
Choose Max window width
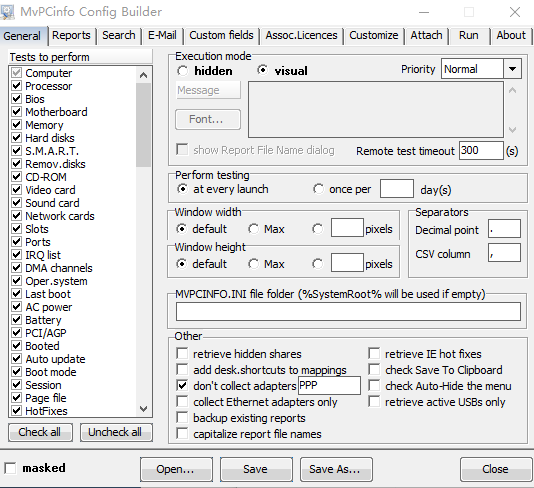(x=253, y=229)
